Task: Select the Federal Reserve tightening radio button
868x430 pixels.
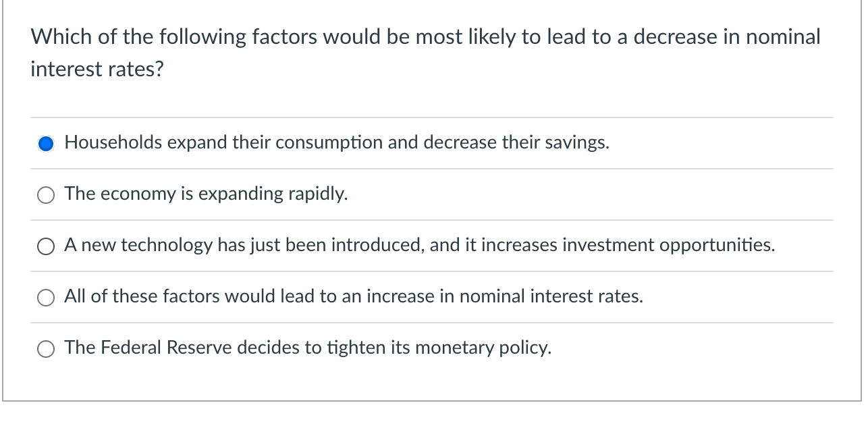Action: pos(46,348)
